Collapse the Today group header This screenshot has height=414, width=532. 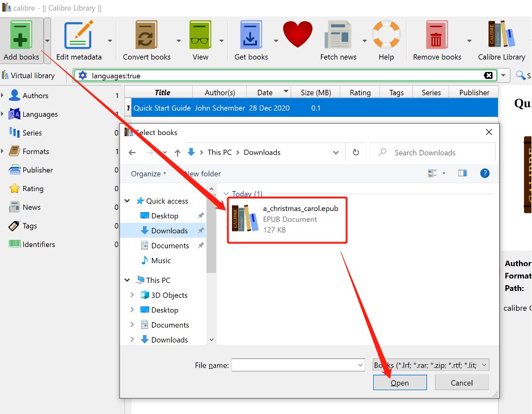point(226,194)
